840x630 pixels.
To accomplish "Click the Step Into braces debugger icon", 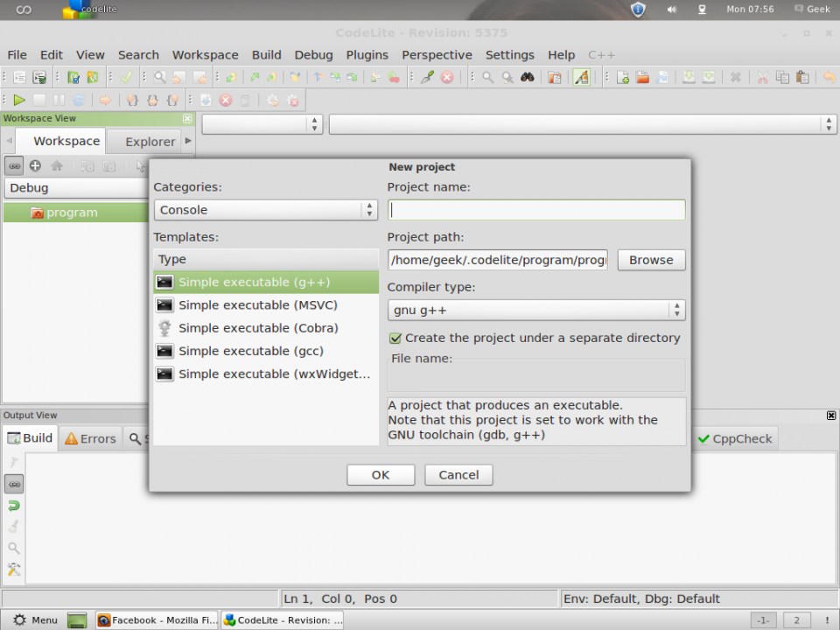I will pyautogui.click(x=132, y=100).
